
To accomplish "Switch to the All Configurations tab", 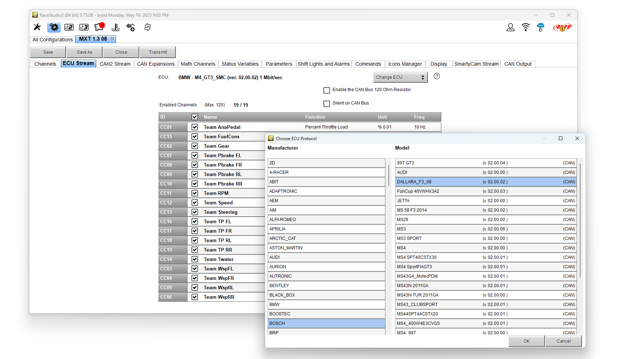I will pos(53,40).
